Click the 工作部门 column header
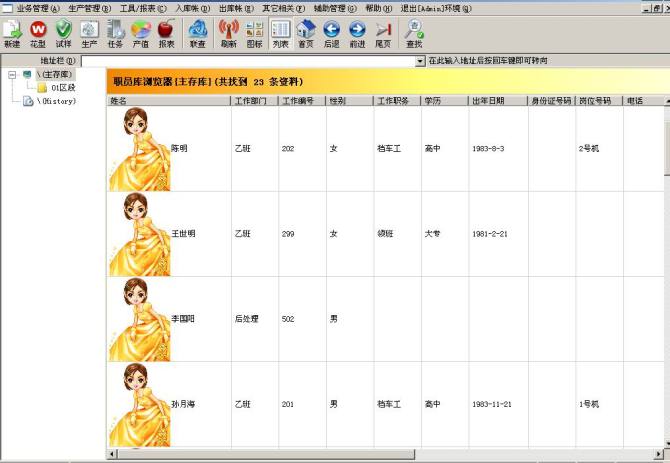670x463 pixels. [x=252, y=101]
